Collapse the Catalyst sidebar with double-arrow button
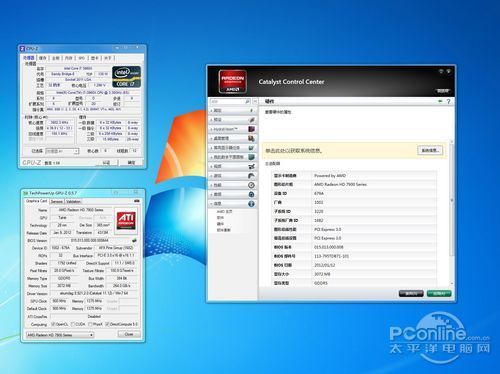 (x=255, y=101)
